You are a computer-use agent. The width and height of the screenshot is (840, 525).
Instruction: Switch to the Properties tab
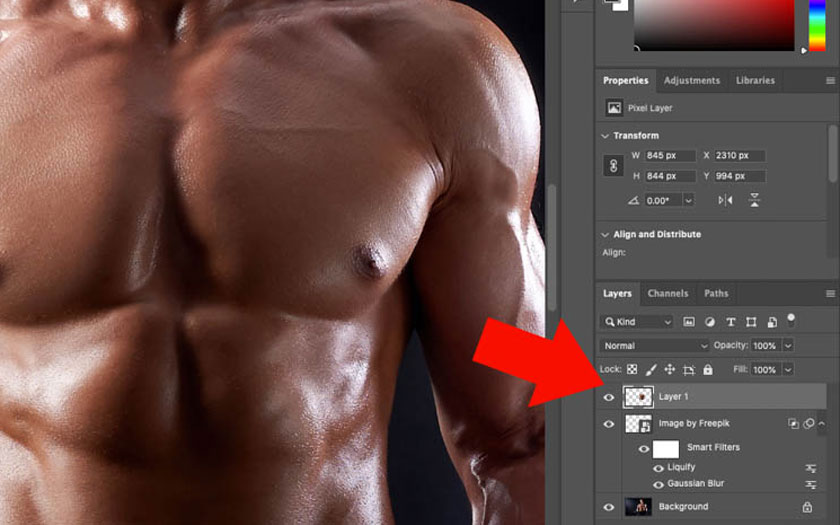point(626,80)
